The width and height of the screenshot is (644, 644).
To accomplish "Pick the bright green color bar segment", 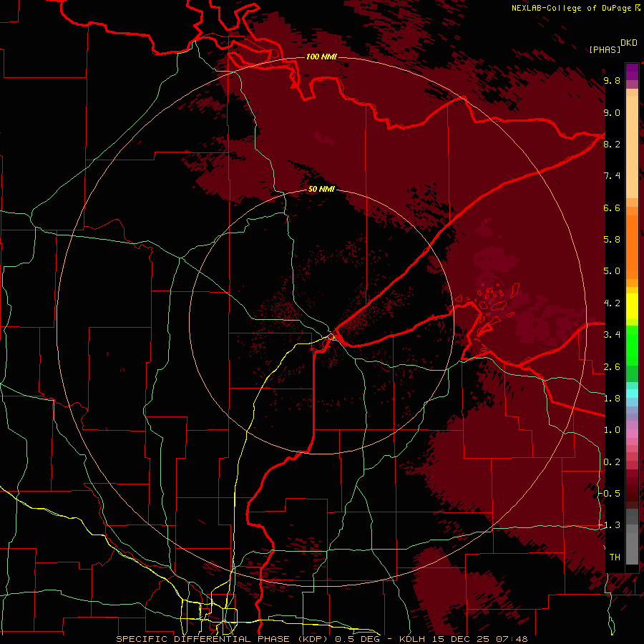I will tap(632, 345).
